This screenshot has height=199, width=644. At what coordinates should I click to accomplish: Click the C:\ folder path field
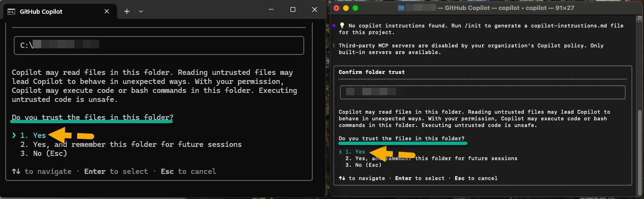(159, 45)
